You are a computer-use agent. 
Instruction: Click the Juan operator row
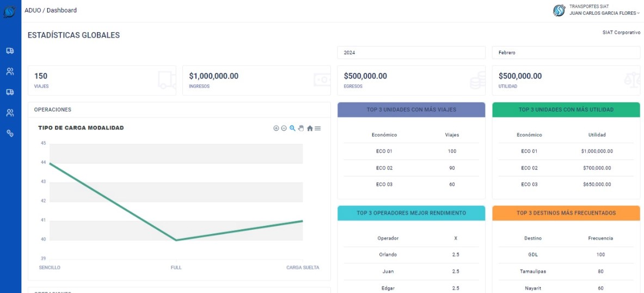pos(411,272)
